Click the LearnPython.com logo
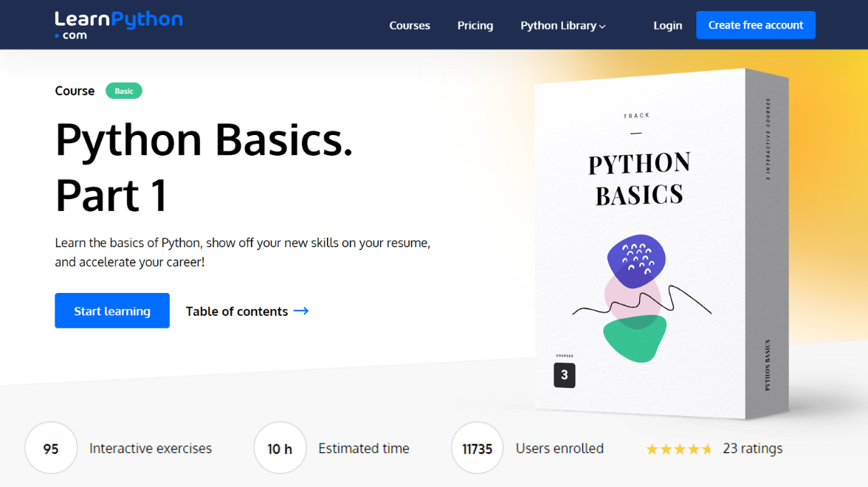Viewport: 868px width, 487px height. (118, 25)
